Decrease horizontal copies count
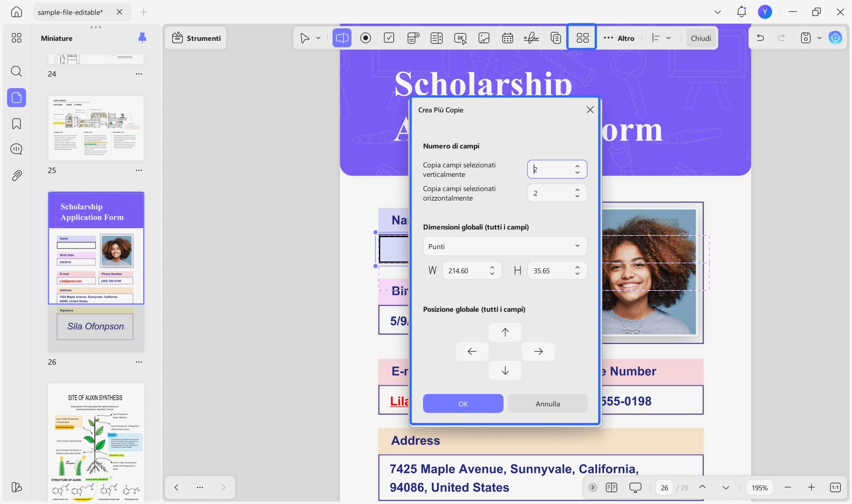852x504 pixels. (577, 196)
